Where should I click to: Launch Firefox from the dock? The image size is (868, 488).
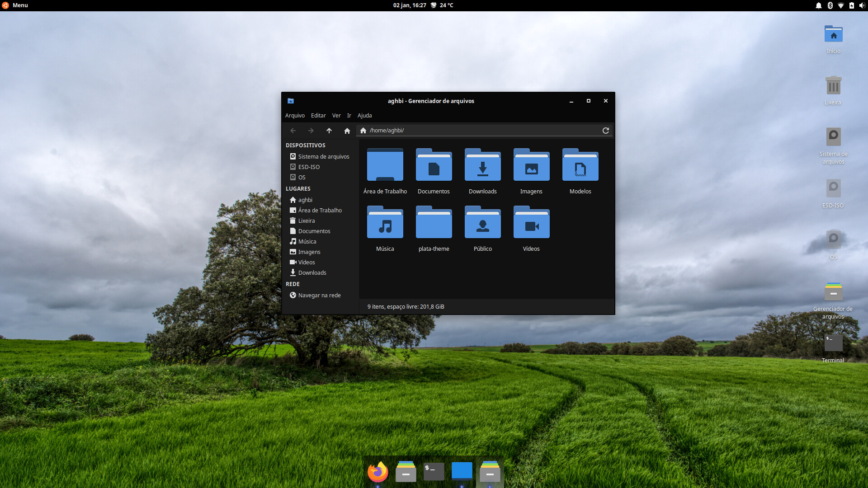[378, 472]
